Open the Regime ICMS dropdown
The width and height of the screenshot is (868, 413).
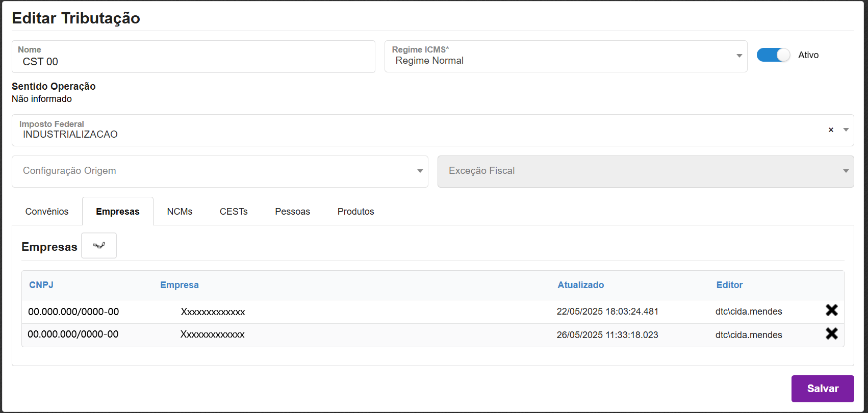pos(739,56)
